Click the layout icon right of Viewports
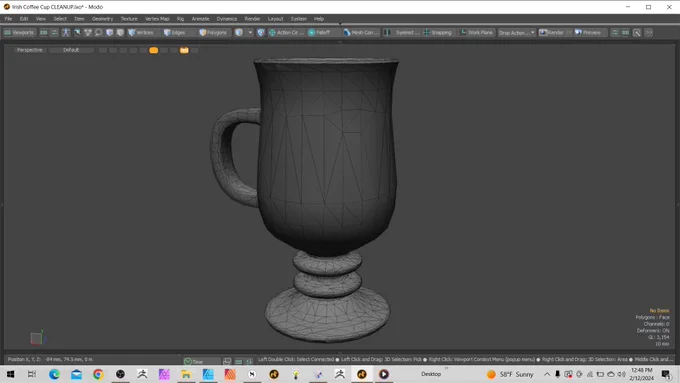Screen dimensions: 680x383 (44, 33)
